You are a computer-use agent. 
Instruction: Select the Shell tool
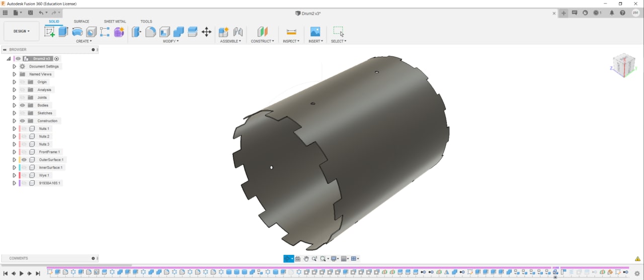pyautogui.click(x=165, y=32)
